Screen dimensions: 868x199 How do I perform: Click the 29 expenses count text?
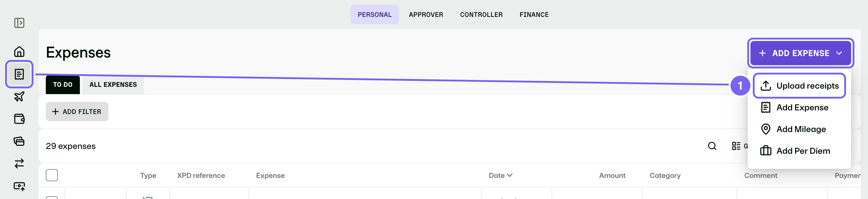(x=71, y=146)
